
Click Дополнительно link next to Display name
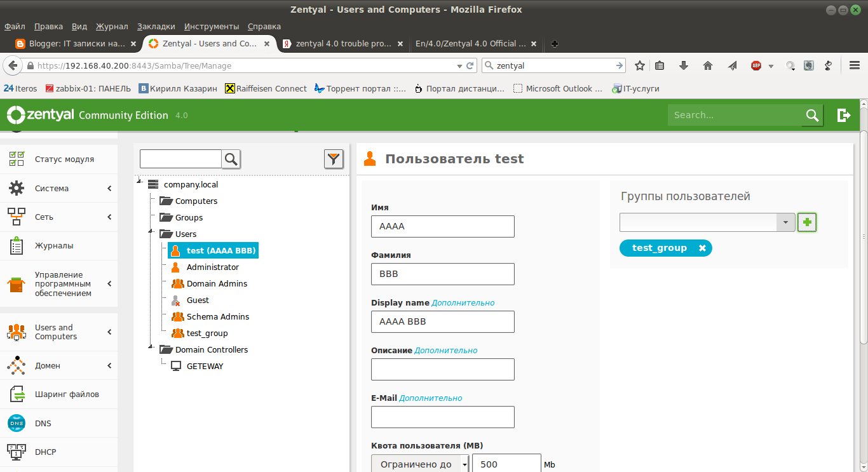(463, 303)
